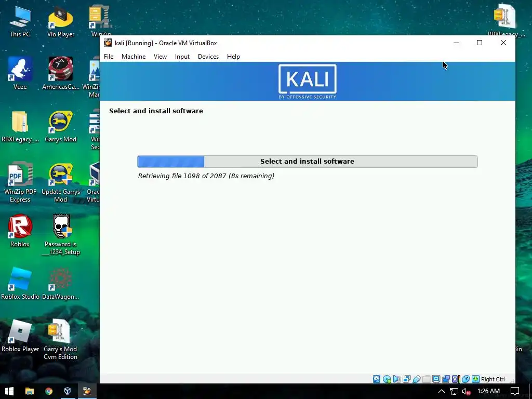
Task: Click the muted volume tray icon
Action: tap(466, 391)
